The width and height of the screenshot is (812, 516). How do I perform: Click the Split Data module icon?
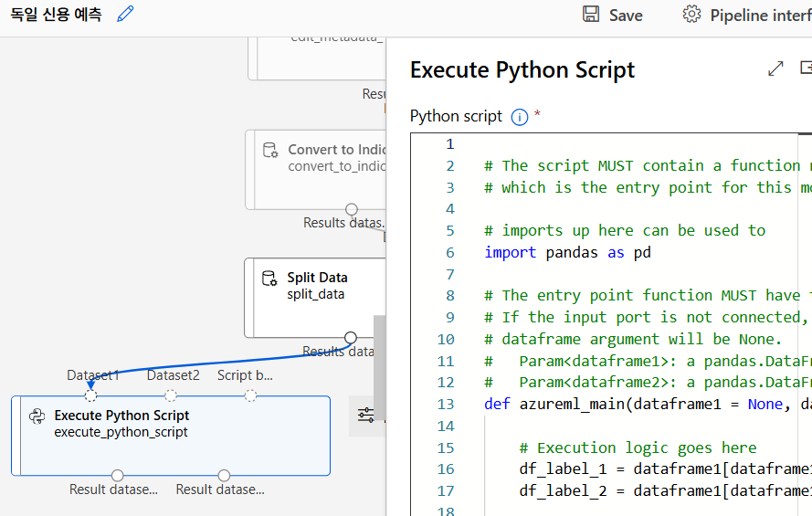click(269, 279)
